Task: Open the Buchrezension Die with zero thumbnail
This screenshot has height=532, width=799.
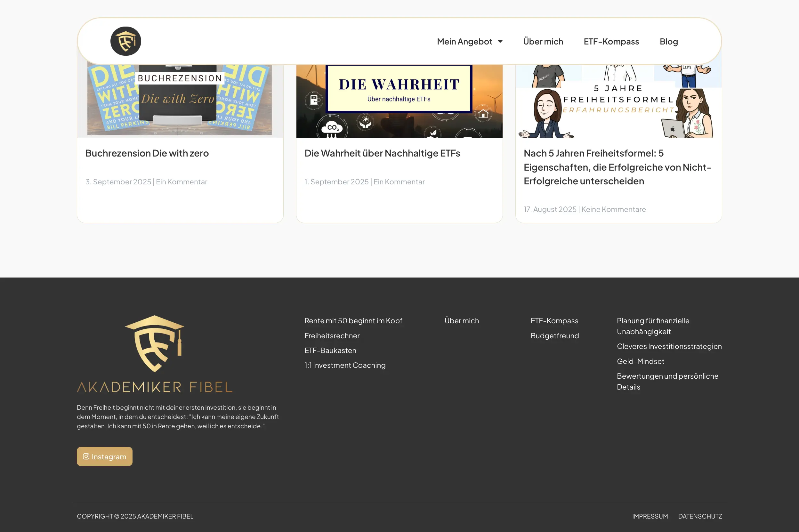Action: coord(180,101)
